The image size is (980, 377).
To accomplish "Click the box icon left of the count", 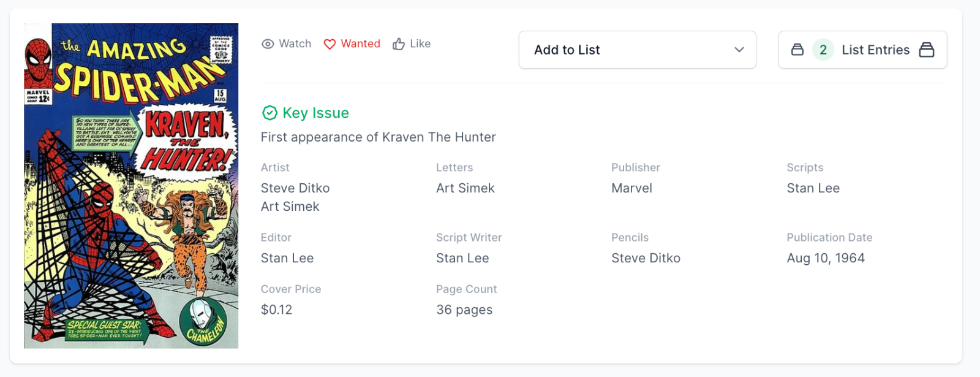I will click(797, 50).
